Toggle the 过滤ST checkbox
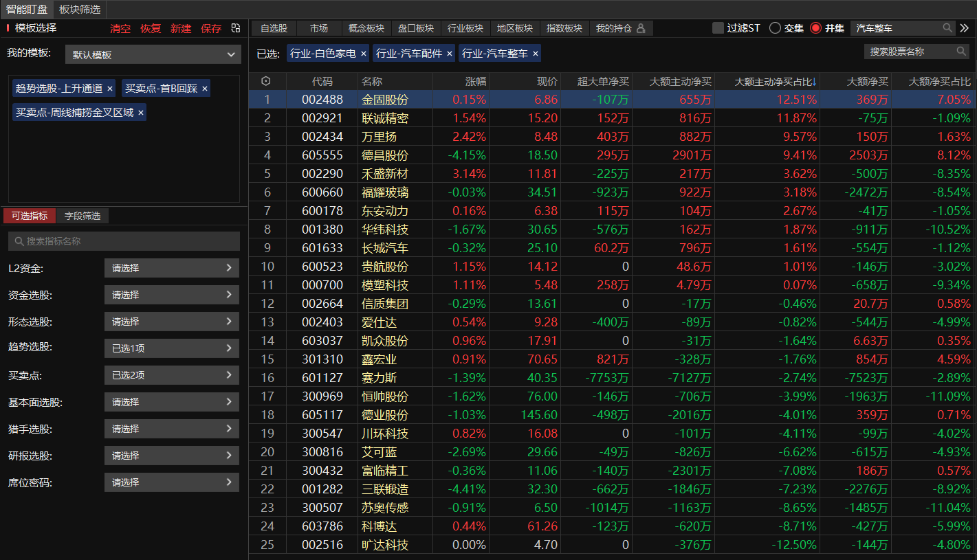The width and height of the screenshot is (977, 560). 718,28
